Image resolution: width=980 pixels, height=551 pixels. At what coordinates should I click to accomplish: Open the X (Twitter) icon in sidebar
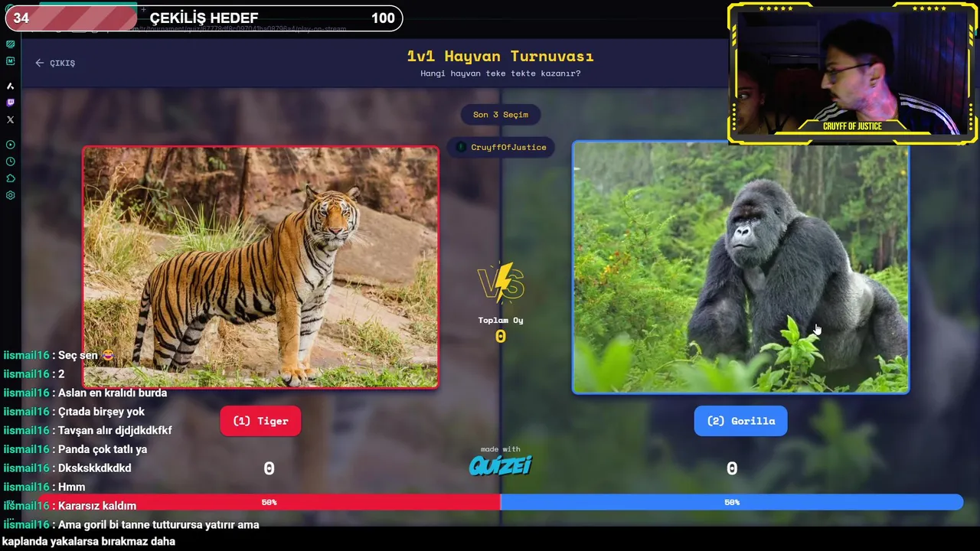point(10,119)
